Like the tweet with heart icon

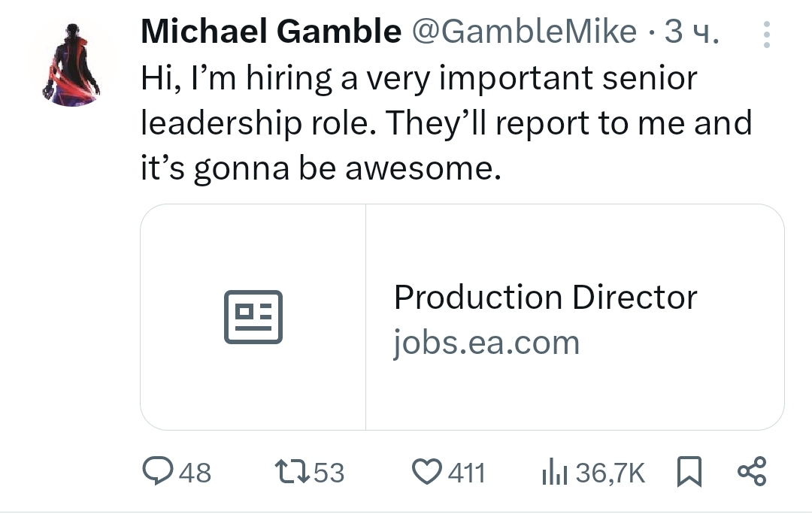coord(427,472)
